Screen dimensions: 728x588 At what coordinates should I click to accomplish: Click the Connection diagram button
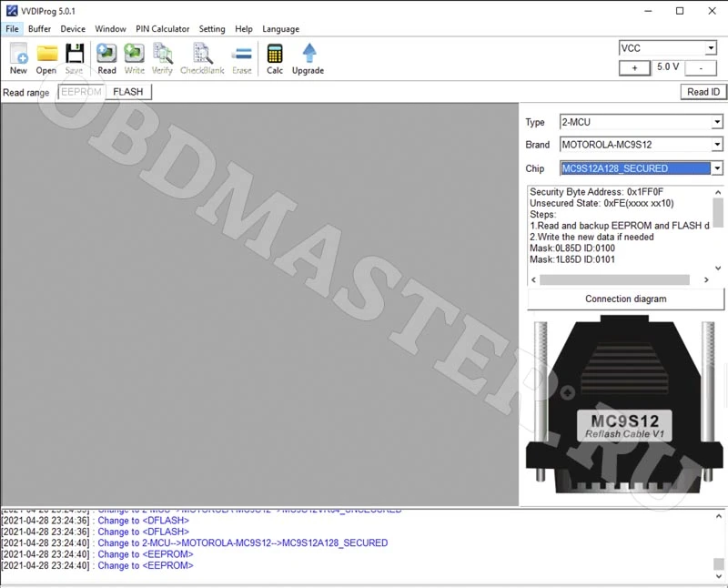click(626, 299)
